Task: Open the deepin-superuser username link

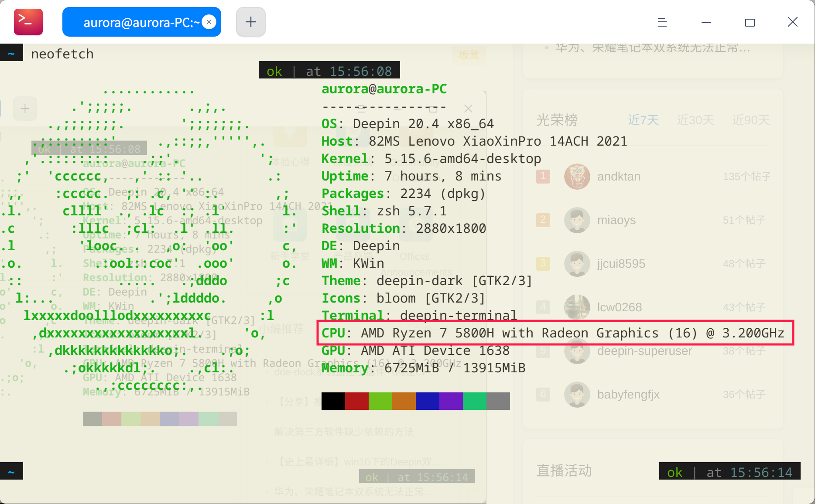Action: pyautogui.click(x=645, y=351)
